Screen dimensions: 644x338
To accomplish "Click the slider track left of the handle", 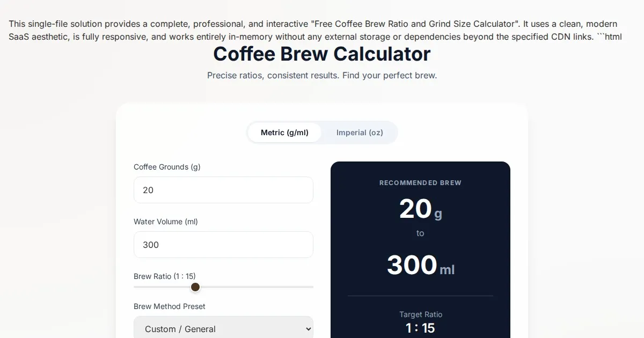I will click(161, 287).
